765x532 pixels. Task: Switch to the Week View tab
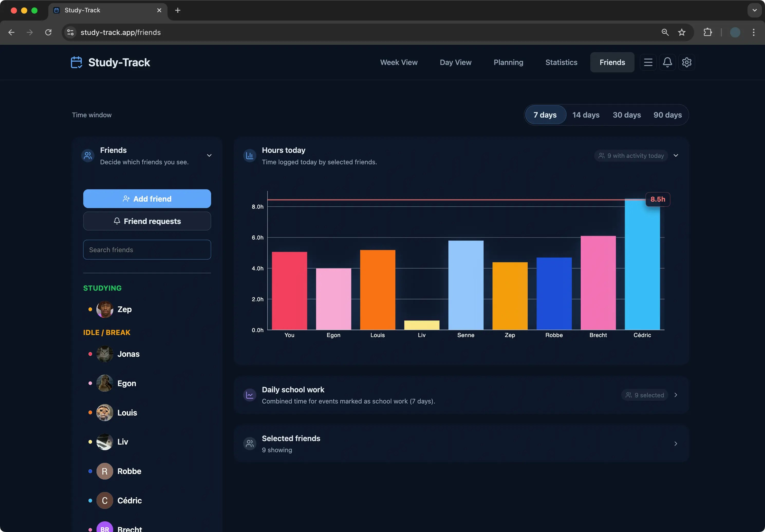point(398,62)
